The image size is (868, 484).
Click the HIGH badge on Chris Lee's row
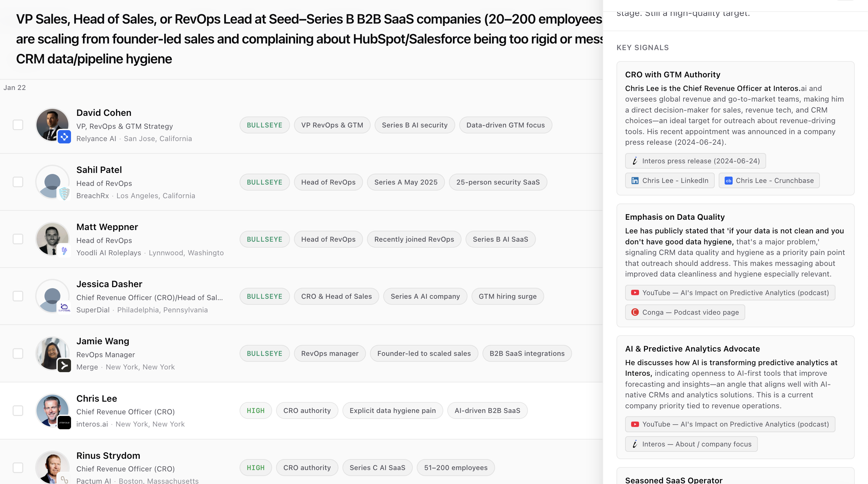point(256,411)
